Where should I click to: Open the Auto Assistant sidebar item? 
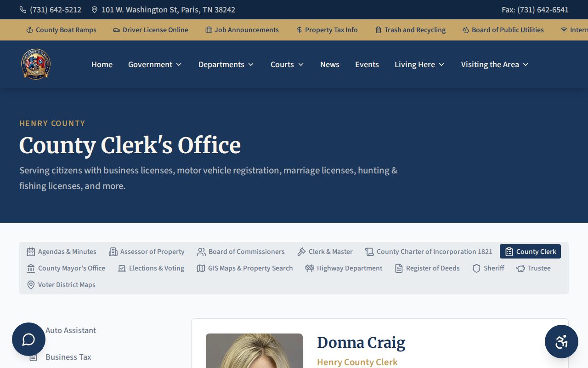(x=71, y=330)
